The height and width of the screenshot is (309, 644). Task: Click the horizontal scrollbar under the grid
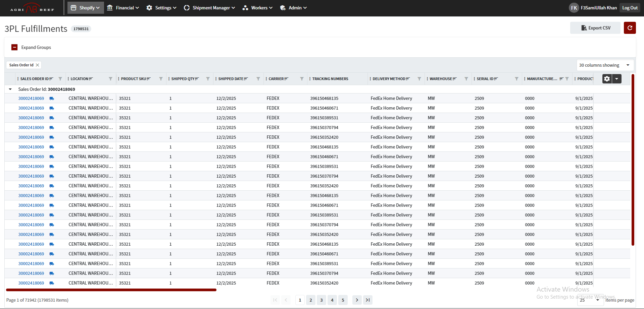coord(111,290)
